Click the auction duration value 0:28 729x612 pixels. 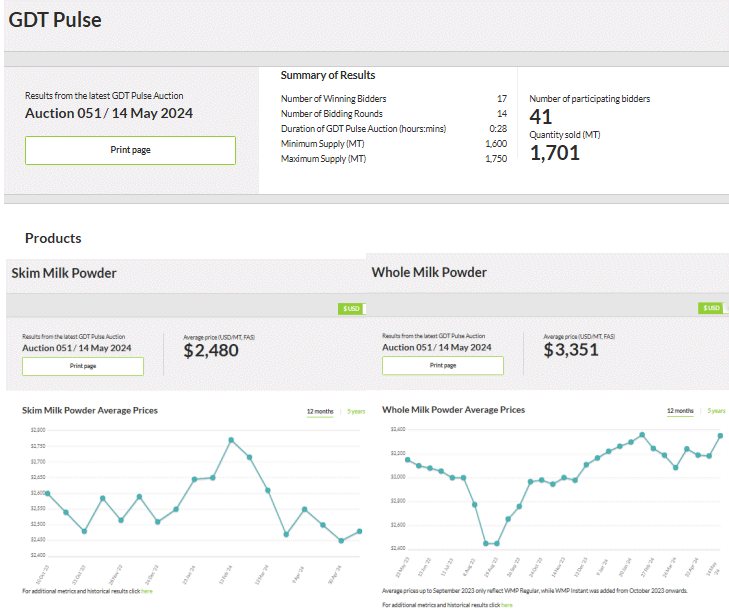[498, 128]
